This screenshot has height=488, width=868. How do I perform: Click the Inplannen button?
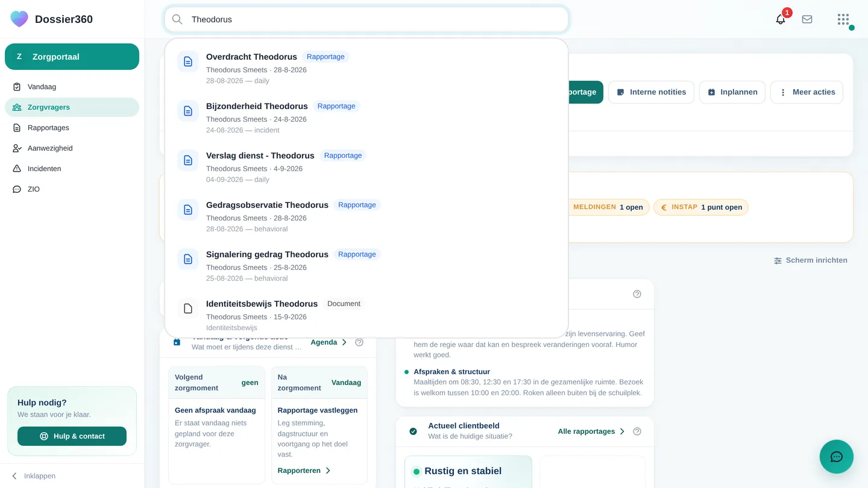732,92
